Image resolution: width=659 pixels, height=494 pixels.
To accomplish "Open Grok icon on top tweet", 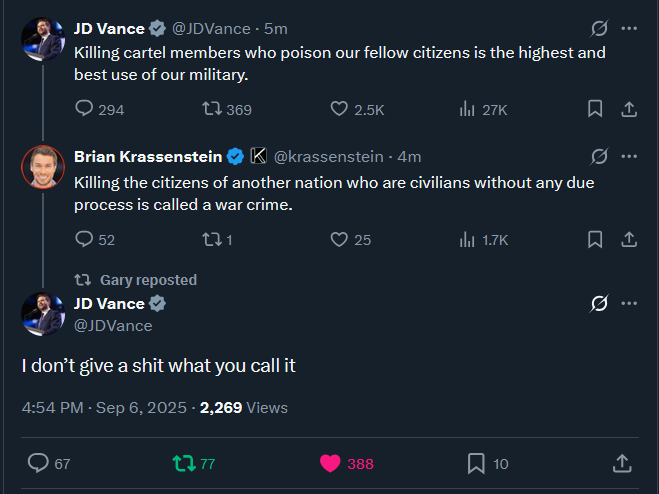I will click(x=599, y=28).
